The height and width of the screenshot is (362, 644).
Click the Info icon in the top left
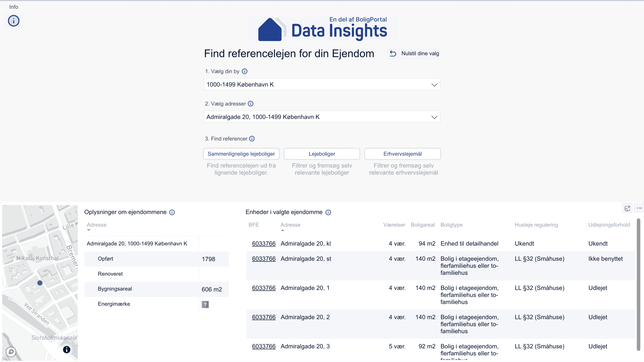(13, 21)
